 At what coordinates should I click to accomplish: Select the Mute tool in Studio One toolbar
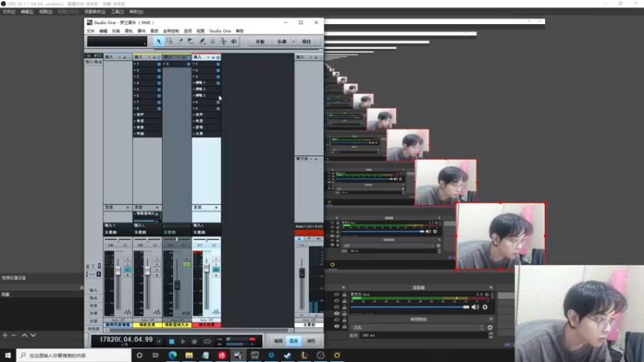(x=213, y=42)
